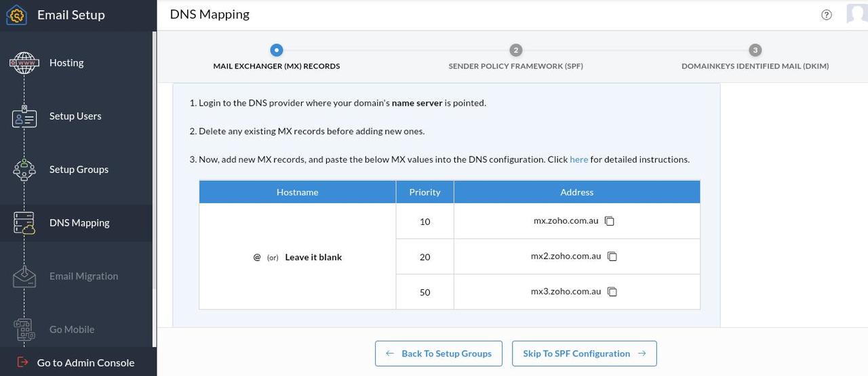
Task: Click the priority 20 cell
Action: 425,257
